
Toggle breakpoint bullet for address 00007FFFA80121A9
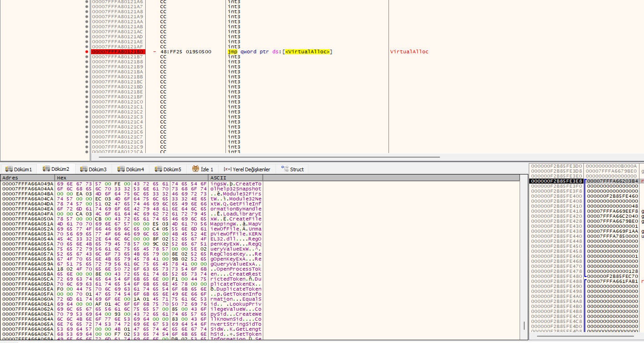(87, 17)
